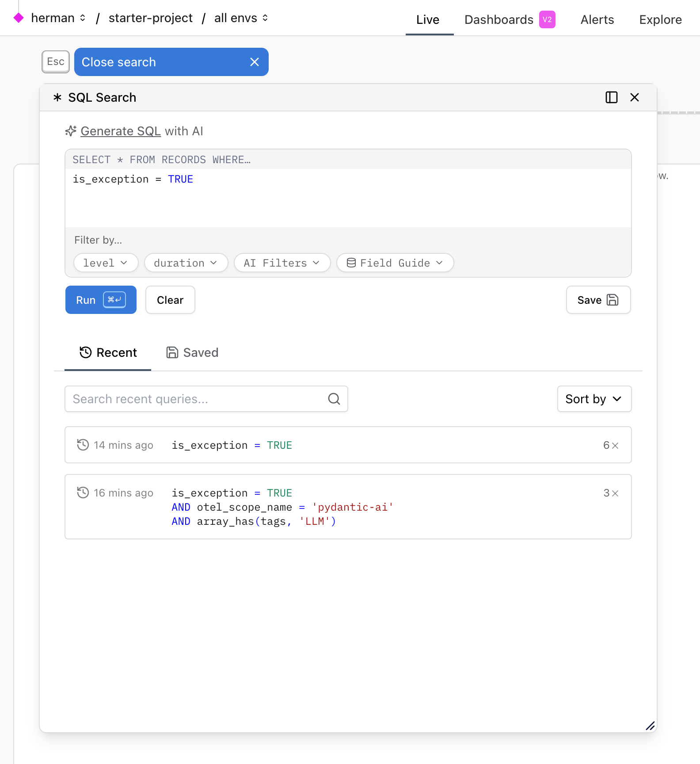700x764 pixels.
Task: Remove the 16 mins ago recent query
Action: [x=615, y=493]
